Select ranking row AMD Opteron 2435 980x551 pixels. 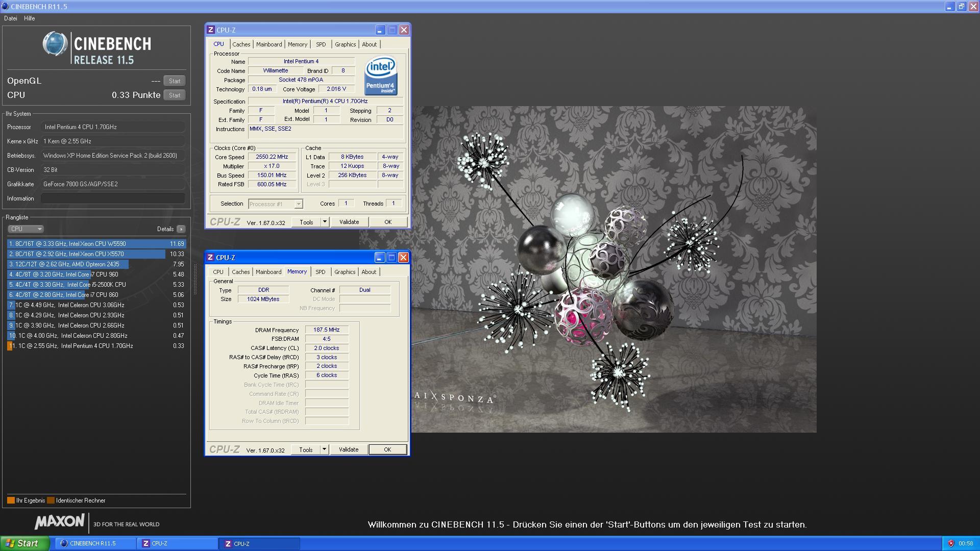(x=96, y=264)
